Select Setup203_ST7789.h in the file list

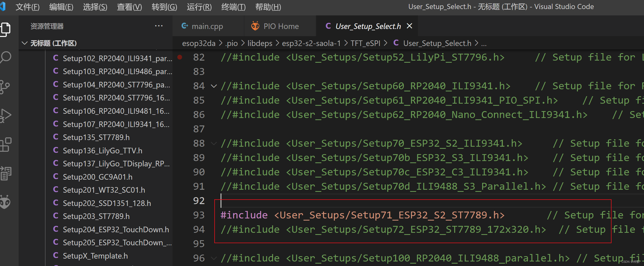(x=96, y=216)
